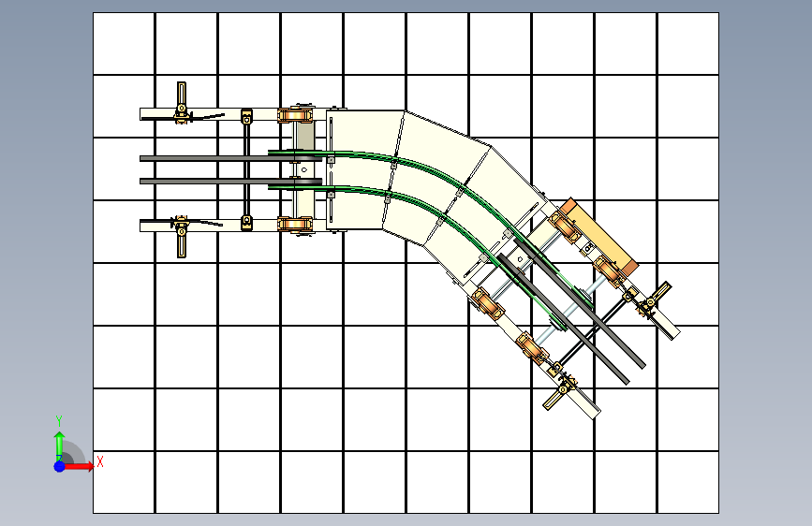Click the green Y axis label

(59, 421)
